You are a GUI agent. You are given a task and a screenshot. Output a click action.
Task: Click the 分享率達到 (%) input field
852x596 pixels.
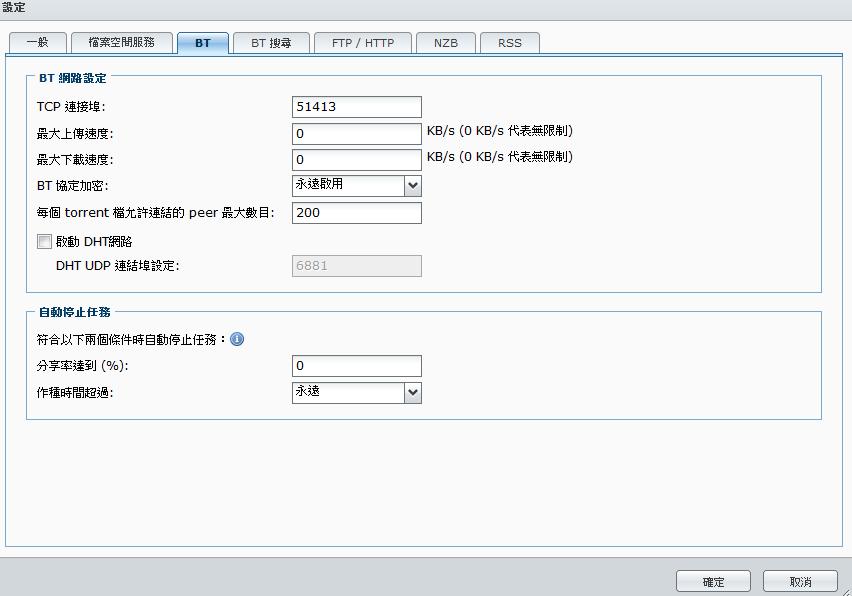(x=357, y=366)
